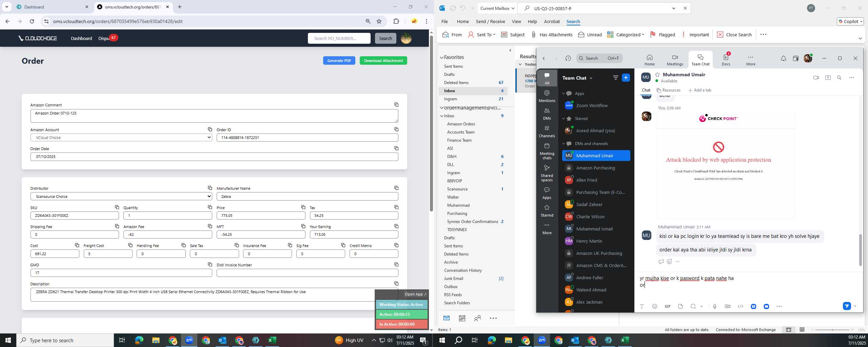Record audio message in chat composer
The image size is (868, 347).
pyautogui.click(x=715, y=306)
